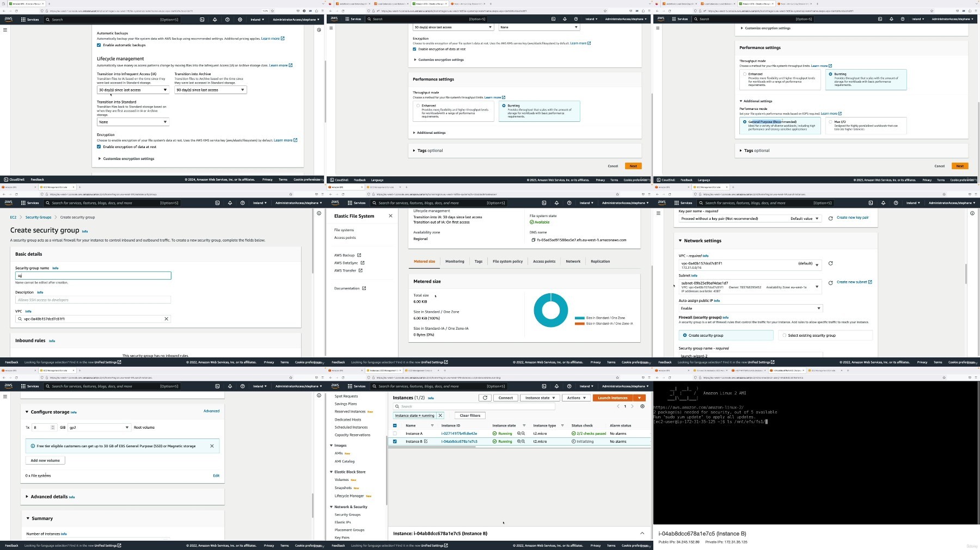This screenshot has height=550, width=980.
Task: Open Volumes under Elastic Block Store
Action: (341, 480)
